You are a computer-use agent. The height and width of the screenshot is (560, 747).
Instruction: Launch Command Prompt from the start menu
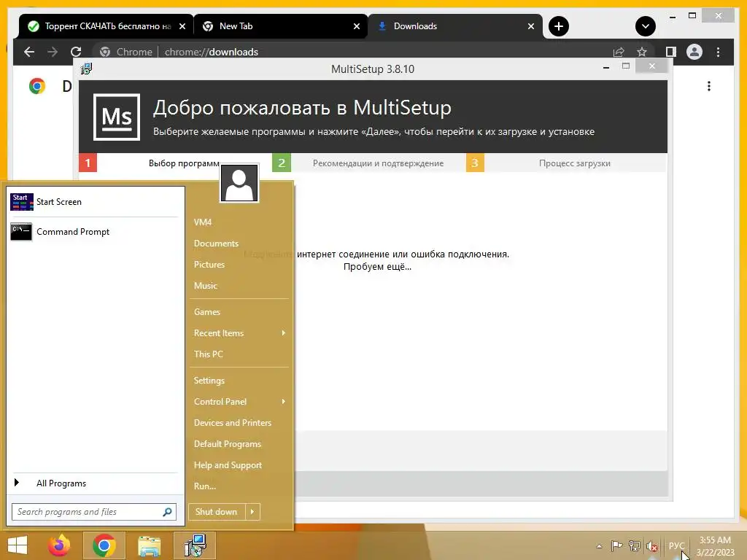94,232
